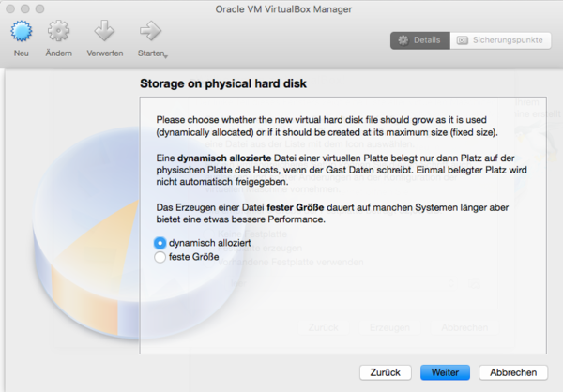Screen dimensions: 563x392
Task: Click the Ändern gear icon
Action: (59, 32)
